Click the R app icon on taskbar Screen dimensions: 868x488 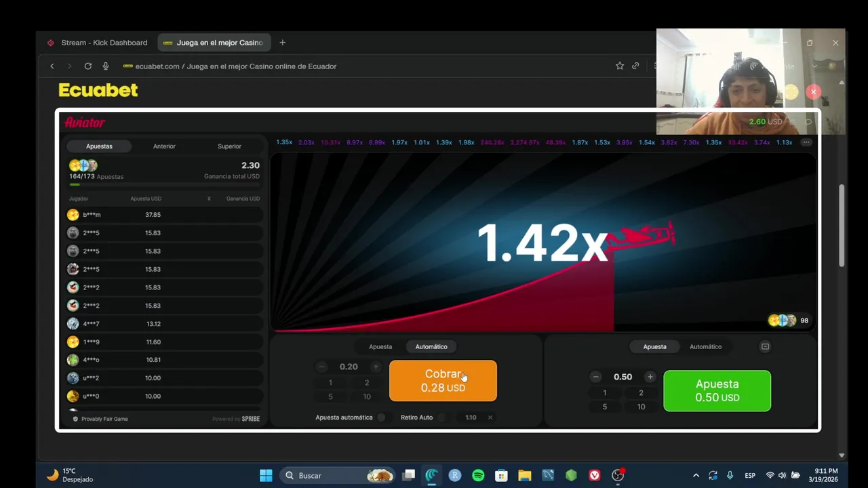455,475
